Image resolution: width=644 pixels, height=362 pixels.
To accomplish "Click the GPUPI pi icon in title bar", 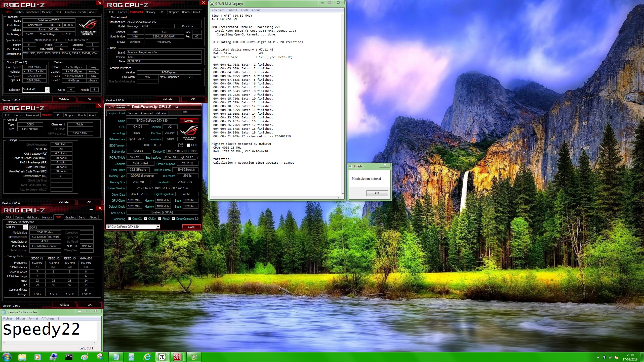I will [x=212, y=4].
